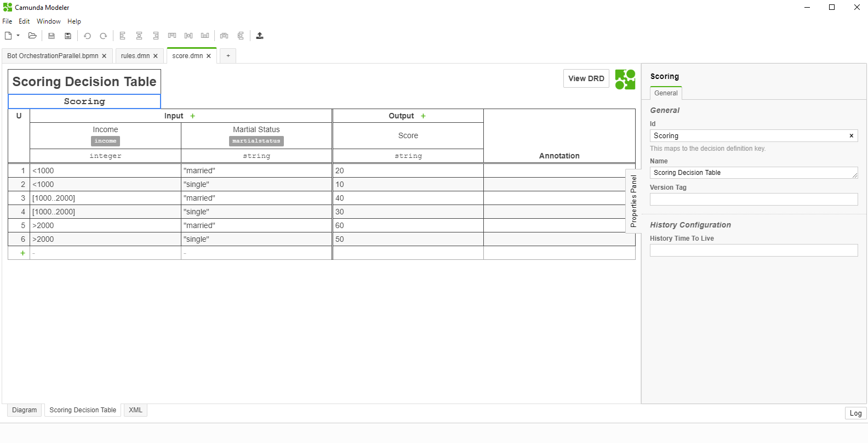
Task: Add a new input column
Action: [192, 116]
